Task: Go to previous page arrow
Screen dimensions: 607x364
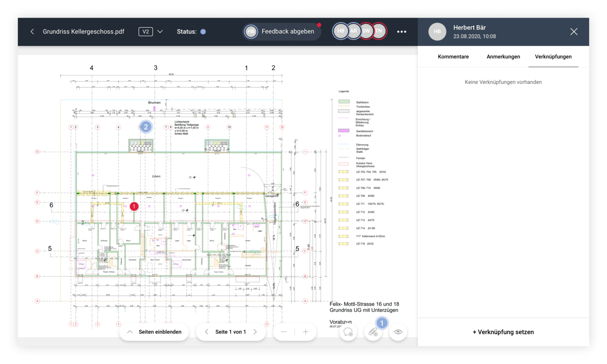Action: point(207,332)
